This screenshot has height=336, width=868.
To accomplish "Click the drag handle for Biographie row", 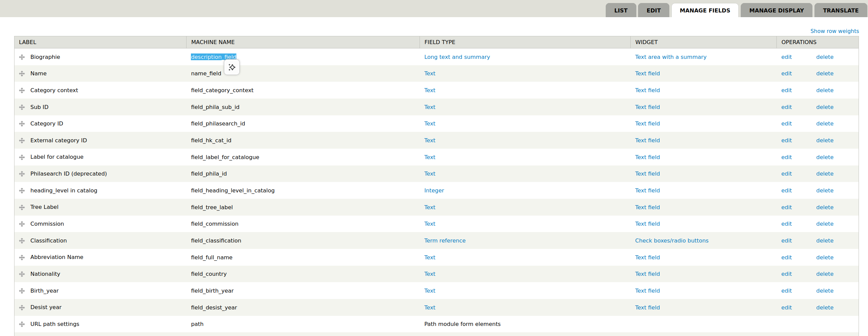I will pyautogui.click(x=22, y=57).
